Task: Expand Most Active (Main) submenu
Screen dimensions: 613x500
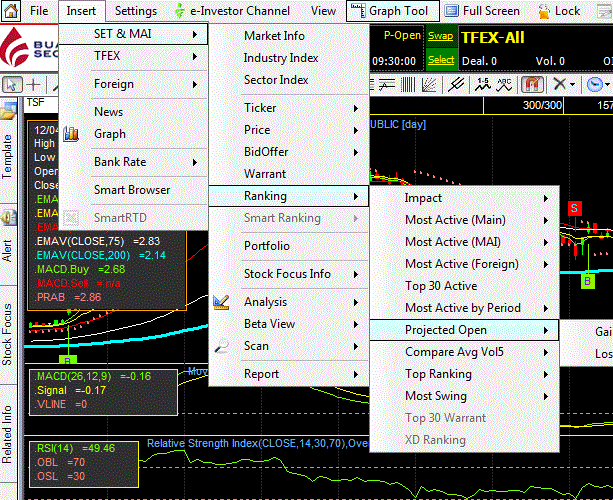Action: [464, 220]
